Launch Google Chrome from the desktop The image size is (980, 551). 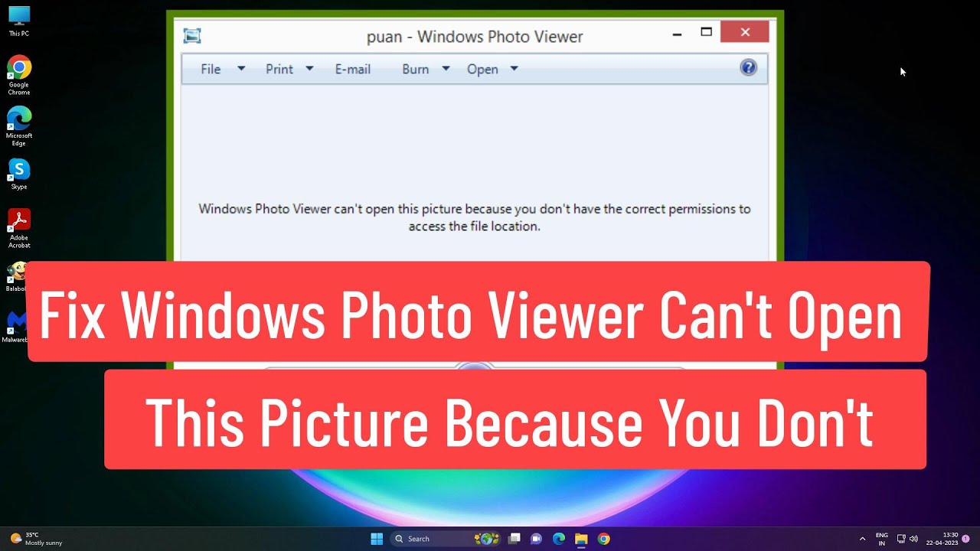click(x=19, y=75)
